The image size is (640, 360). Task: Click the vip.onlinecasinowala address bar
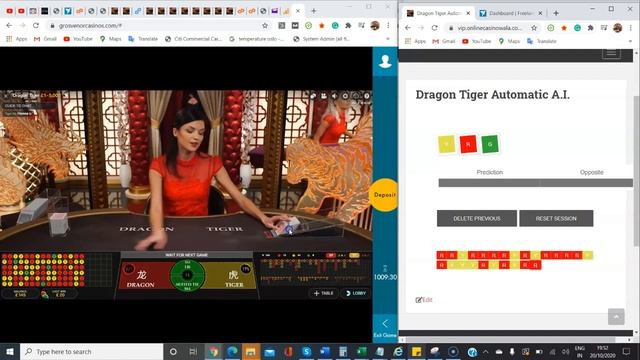pyautogui.click(x=489, y=28)
